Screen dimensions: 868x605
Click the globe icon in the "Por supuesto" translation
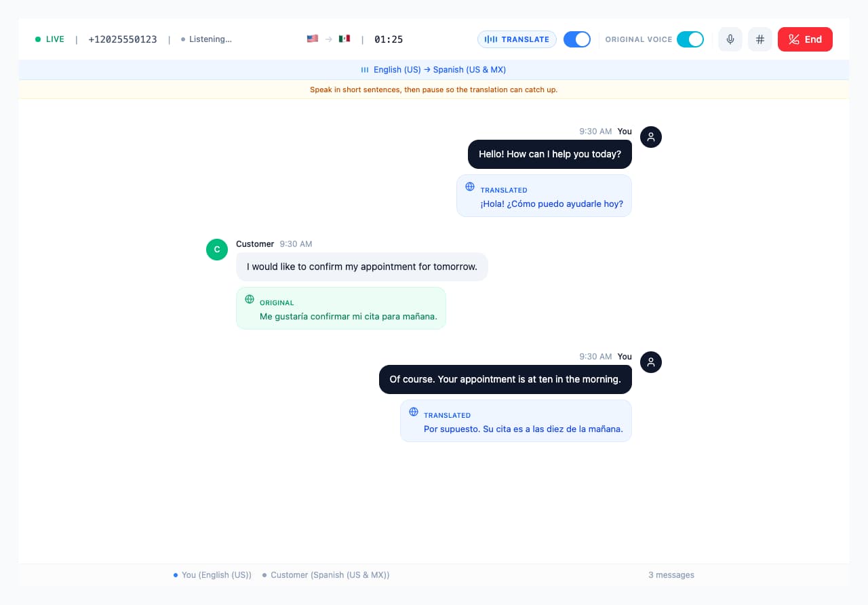(x=414, y=412)
